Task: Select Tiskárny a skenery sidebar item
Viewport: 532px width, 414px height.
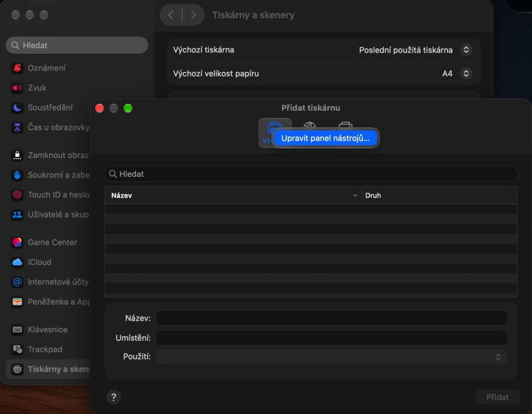Action: (47, 369)
